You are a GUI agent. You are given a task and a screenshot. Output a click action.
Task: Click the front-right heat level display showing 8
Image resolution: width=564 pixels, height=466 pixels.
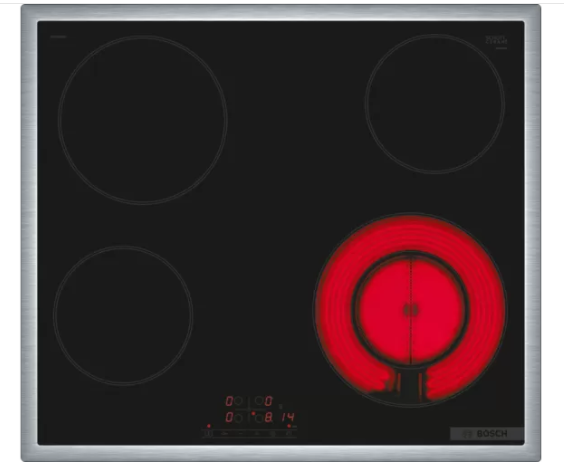coord(268,417)
